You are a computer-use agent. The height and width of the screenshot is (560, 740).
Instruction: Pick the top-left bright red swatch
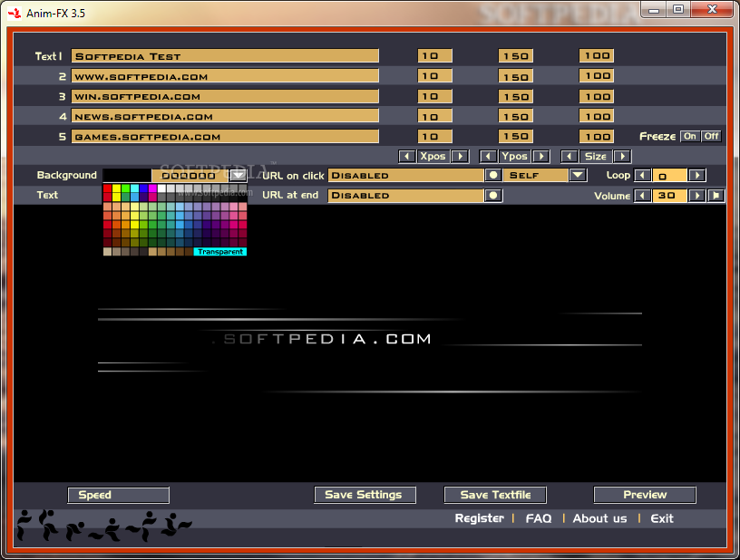(x=107, y=188)
